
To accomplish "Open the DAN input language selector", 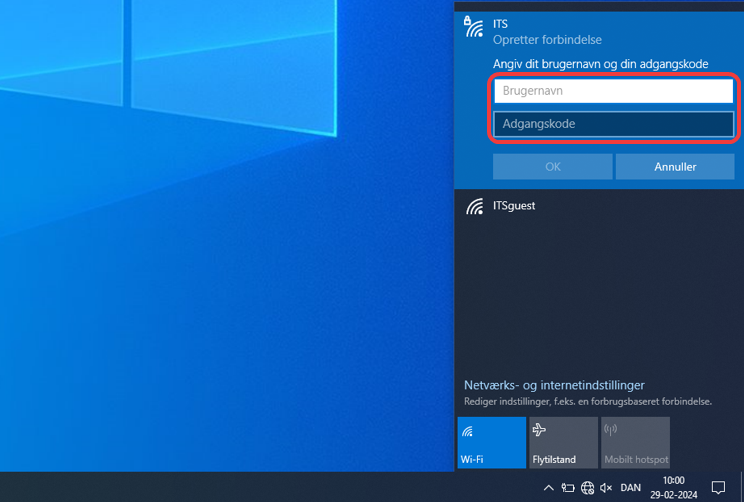I will [x=631, y=488].
